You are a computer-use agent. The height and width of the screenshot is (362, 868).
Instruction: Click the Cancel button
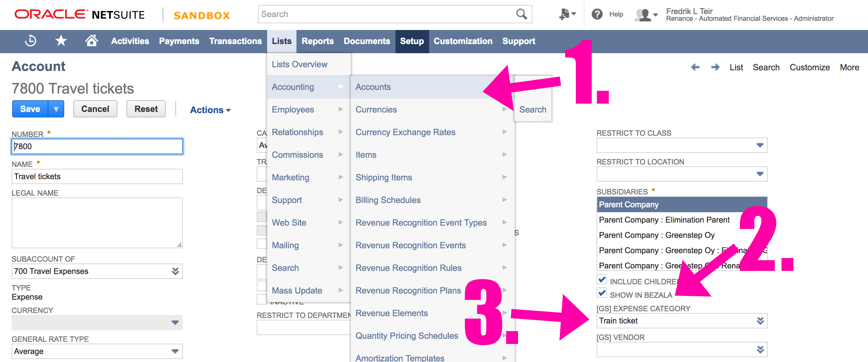[95, 109]
